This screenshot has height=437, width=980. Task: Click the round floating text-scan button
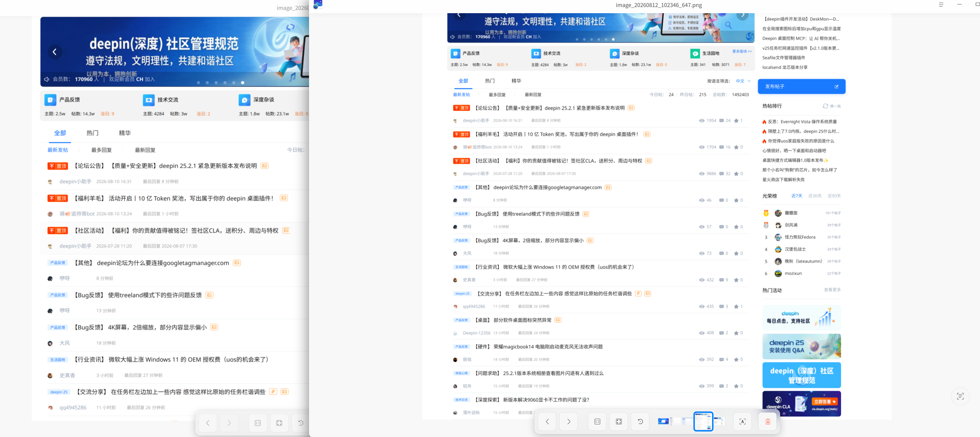(x=960, y=396)
